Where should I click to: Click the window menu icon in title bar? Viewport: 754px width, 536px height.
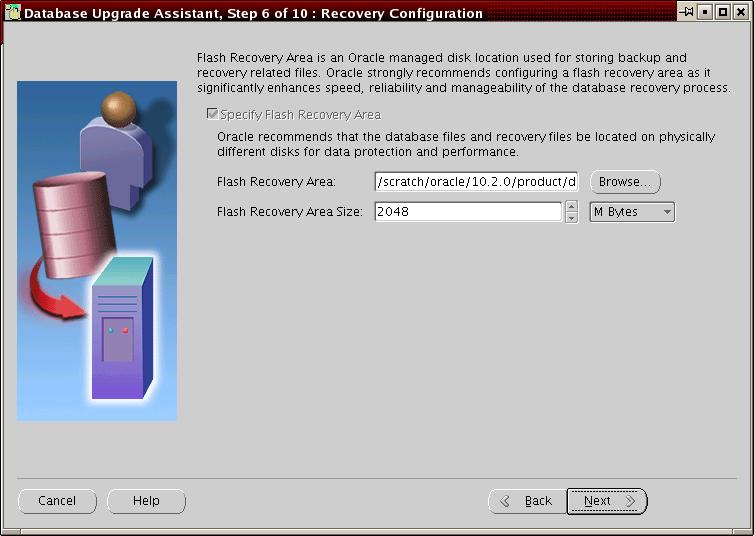click(13, 12)
